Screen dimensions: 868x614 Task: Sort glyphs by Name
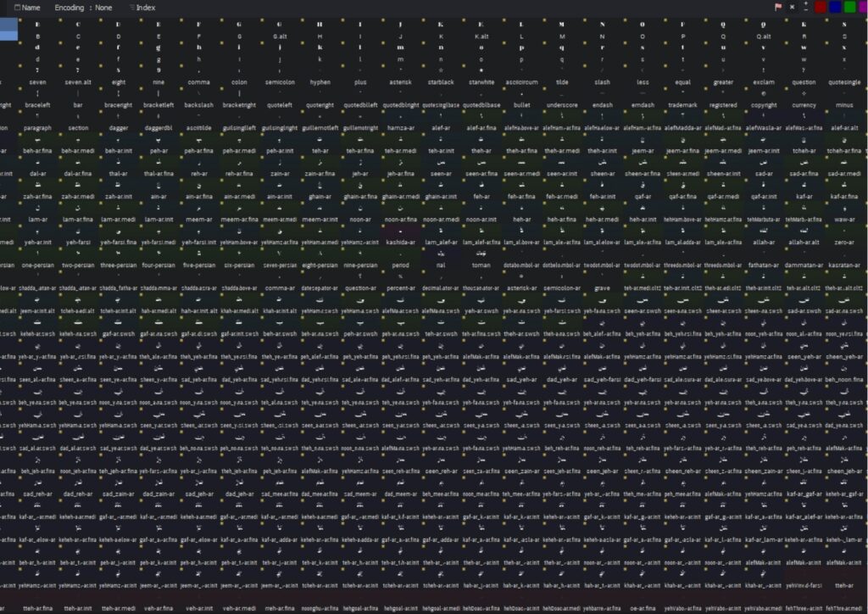pos(31,7)
